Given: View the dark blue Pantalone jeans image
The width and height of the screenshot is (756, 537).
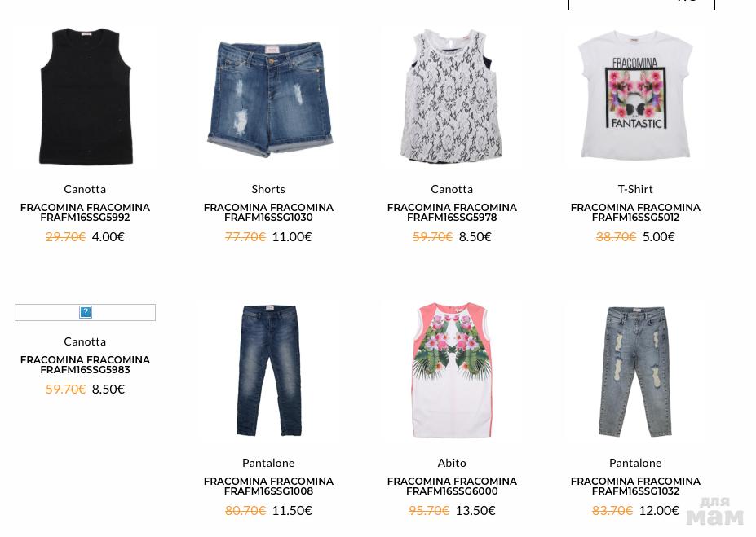Looking at the screenshot, I should tap(268, 371).
